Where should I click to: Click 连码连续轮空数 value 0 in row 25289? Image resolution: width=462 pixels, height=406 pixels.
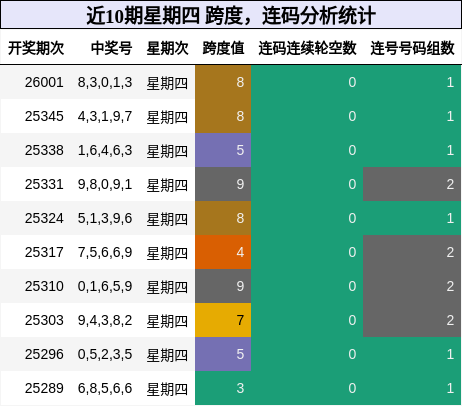(x=307, y=388)
